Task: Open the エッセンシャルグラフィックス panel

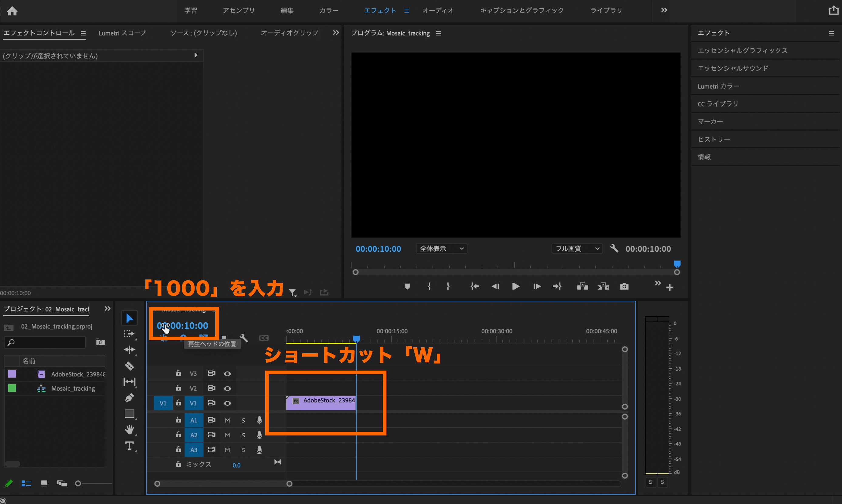Action: point(742,51)
